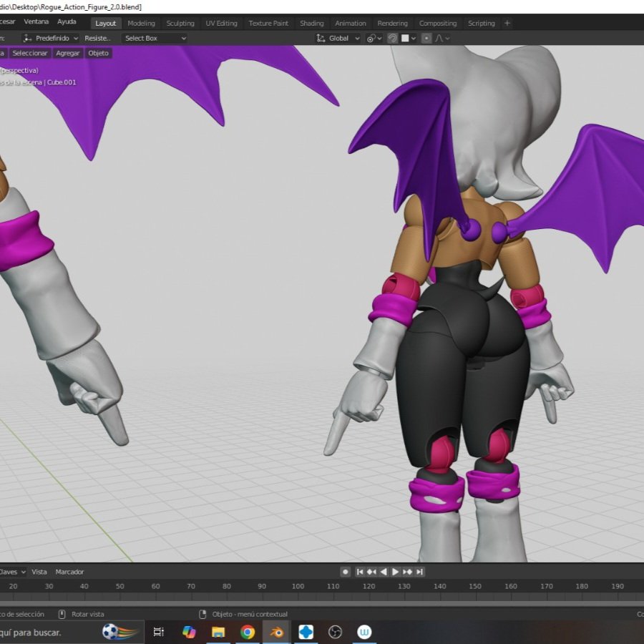Viewport: 644px width, 644px height.
Task: Expand the Predefinido orientation dropdown
Action: tap(51, 38)
